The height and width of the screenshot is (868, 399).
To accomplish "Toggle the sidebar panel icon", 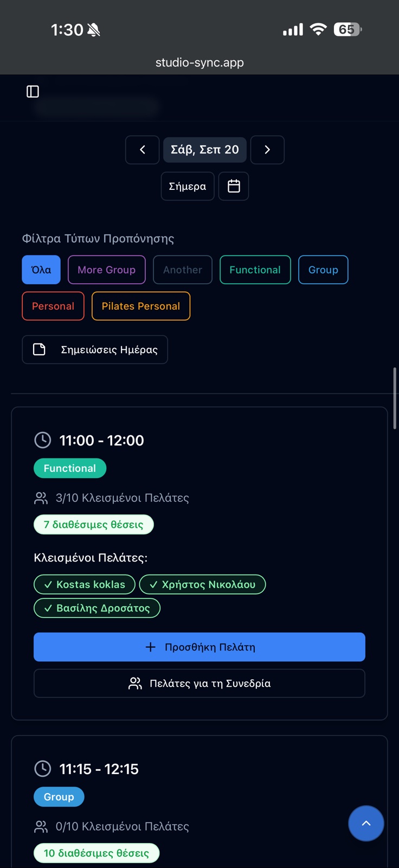I will click(x=33, y=92).
